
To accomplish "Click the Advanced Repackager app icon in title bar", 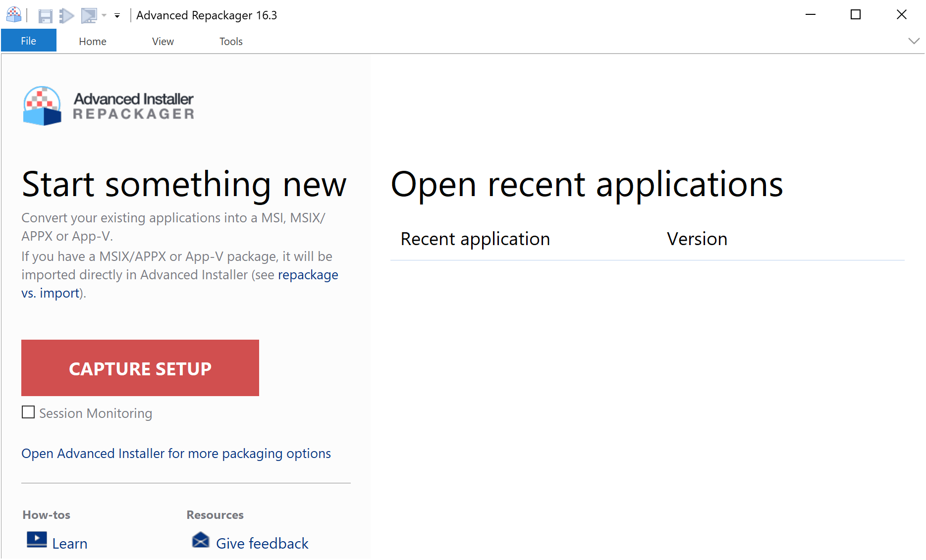I will pyautogui.click(x=14, y=15).
